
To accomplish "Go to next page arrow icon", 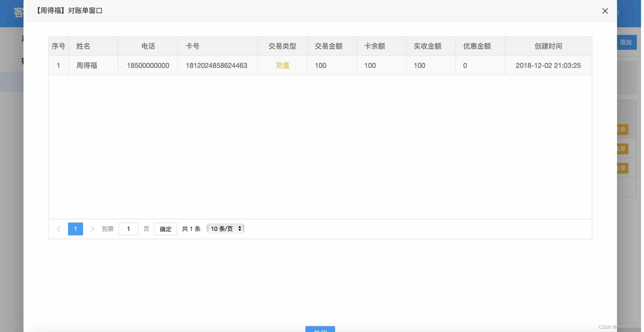I will 92,229.
